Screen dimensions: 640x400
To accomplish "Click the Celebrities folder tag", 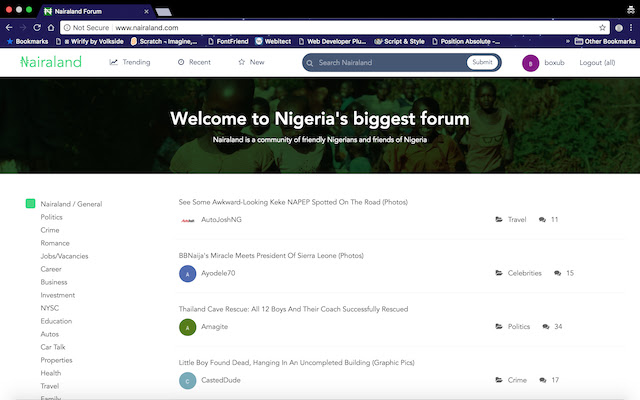I will click(x=518, y=273).
